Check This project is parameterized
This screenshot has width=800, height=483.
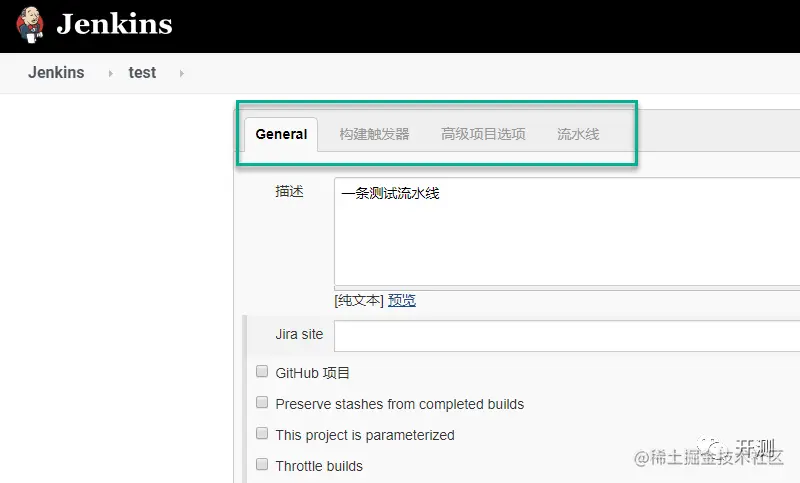coord(262,434)
